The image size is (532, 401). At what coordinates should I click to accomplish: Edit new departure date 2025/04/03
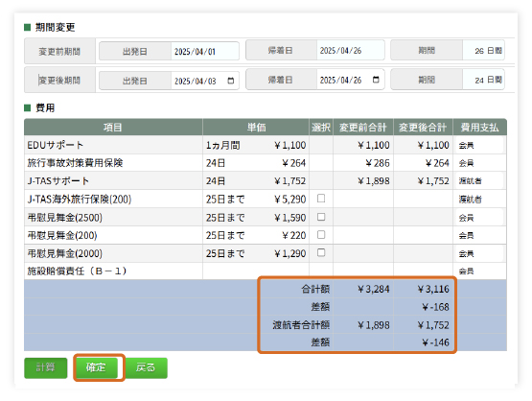(x=205, y=81)
